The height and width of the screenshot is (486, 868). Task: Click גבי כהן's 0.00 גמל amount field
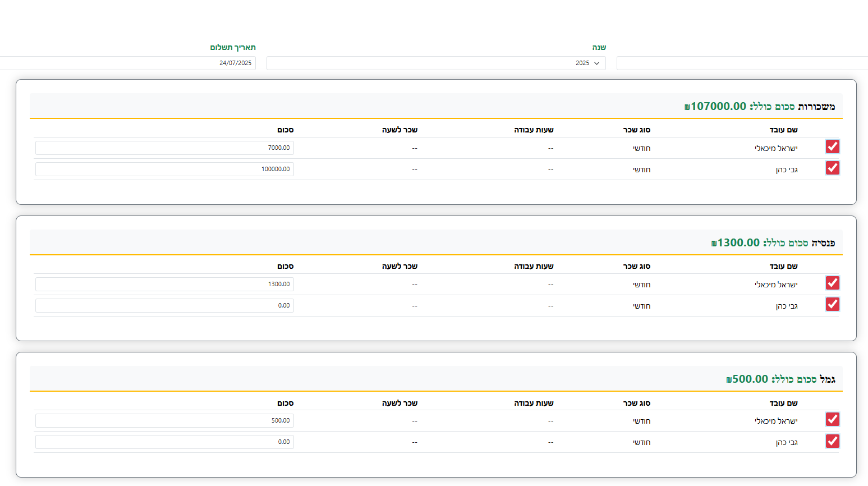(x=164, y=442)
